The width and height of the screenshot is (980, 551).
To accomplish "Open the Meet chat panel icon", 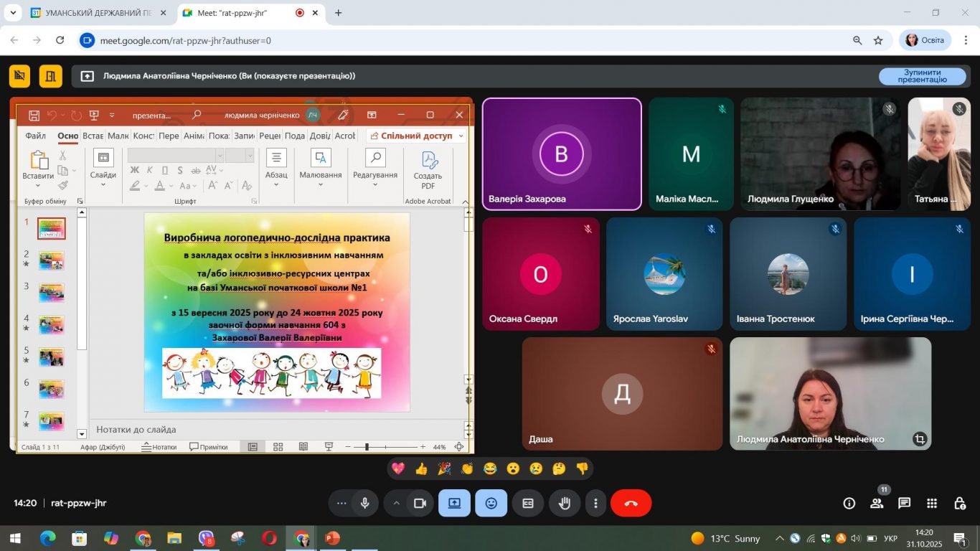I will pos(904,504).
